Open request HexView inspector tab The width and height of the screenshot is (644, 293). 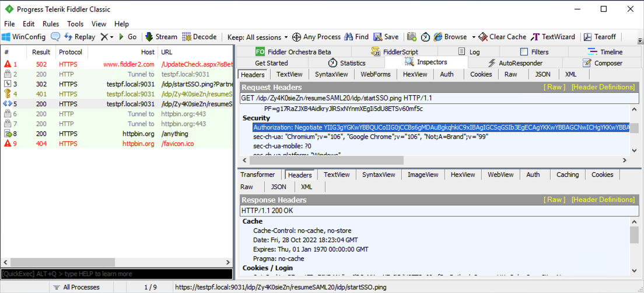click(x=415, y=74)
